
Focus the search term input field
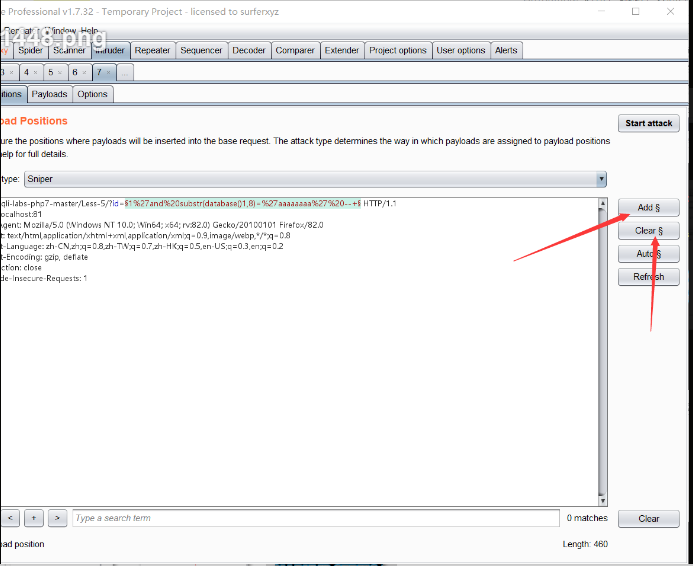click(316, 518)
